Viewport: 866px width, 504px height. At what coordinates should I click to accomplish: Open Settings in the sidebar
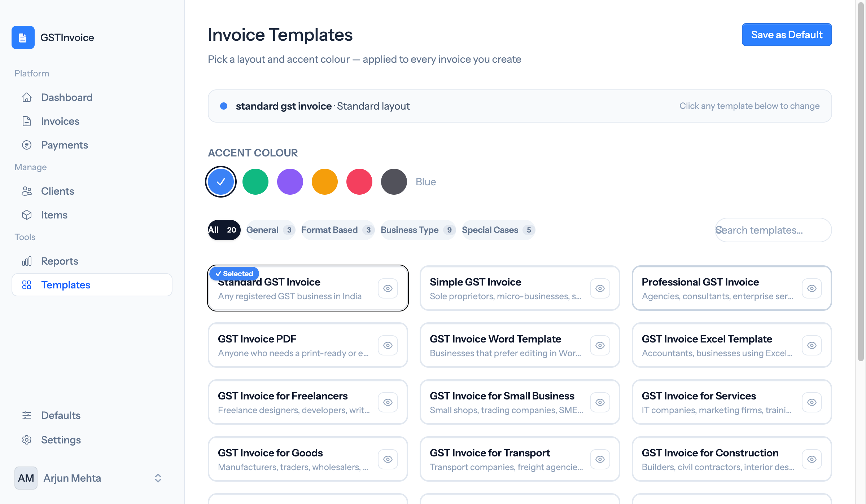92,440
